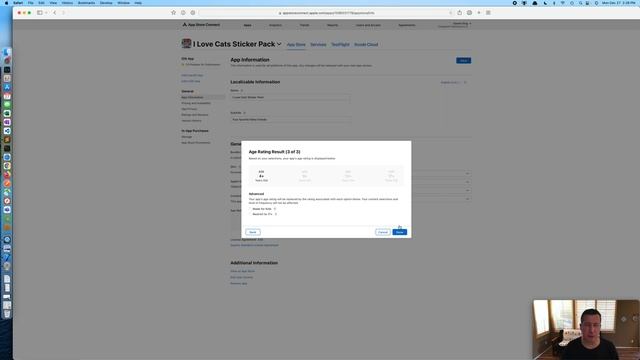
Task: Go Back in the Age Rating dialog
Action: [x=253, y=232]
